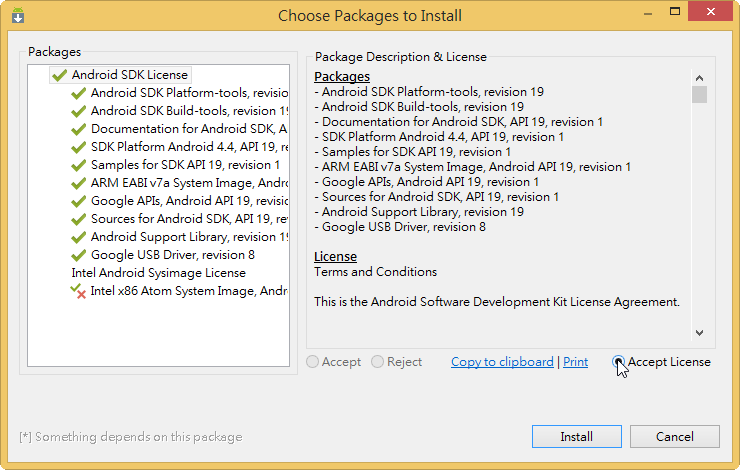Image resolution: width=740 pixels, height=470 pixels.
Task: Close the Choose Packages to Install dialog
Action: click(x=710, y=12)
